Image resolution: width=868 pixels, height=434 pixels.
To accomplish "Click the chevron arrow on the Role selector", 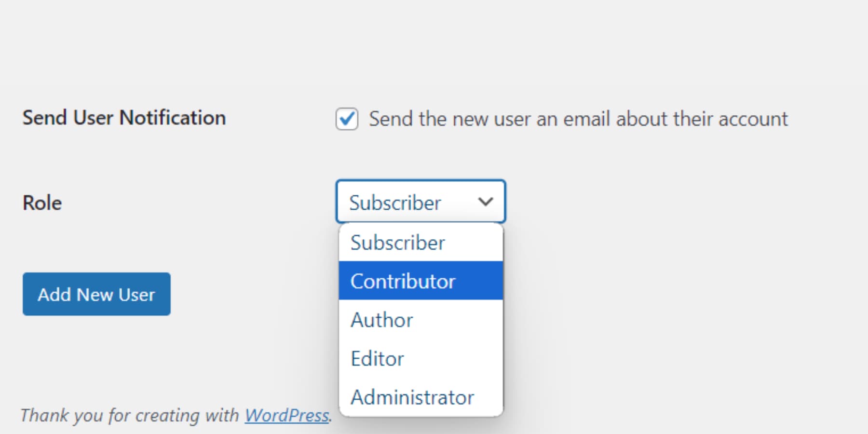I will (486, 202).
